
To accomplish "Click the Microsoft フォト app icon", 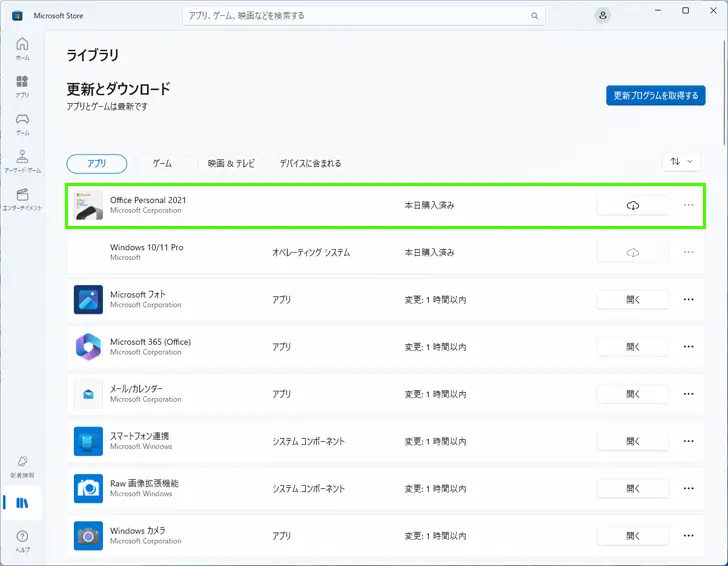I will 88,299.
